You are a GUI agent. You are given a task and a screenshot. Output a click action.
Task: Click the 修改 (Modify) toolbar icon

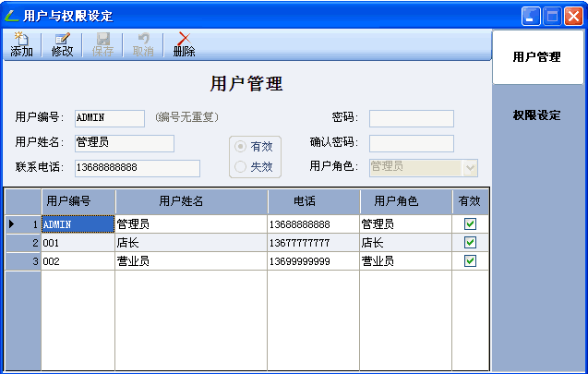[x=62, y=44]
